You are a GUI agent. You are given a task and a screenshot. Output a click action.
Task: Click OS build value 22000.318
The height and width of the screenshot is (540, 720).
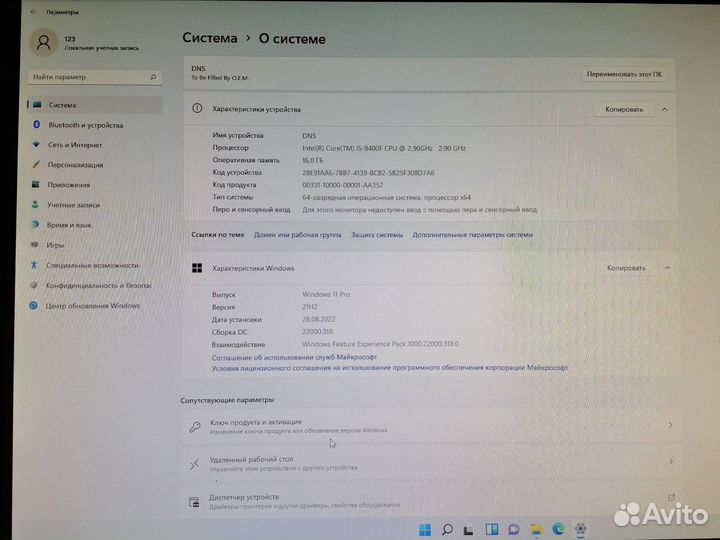pos(317,332)
